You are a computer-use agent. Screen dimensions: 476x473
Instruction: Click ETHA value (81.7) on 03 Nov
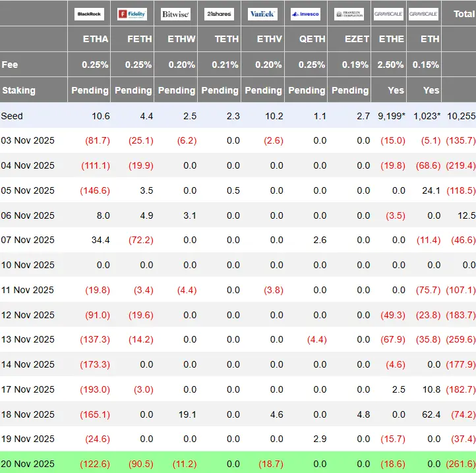tap(98, 141)
